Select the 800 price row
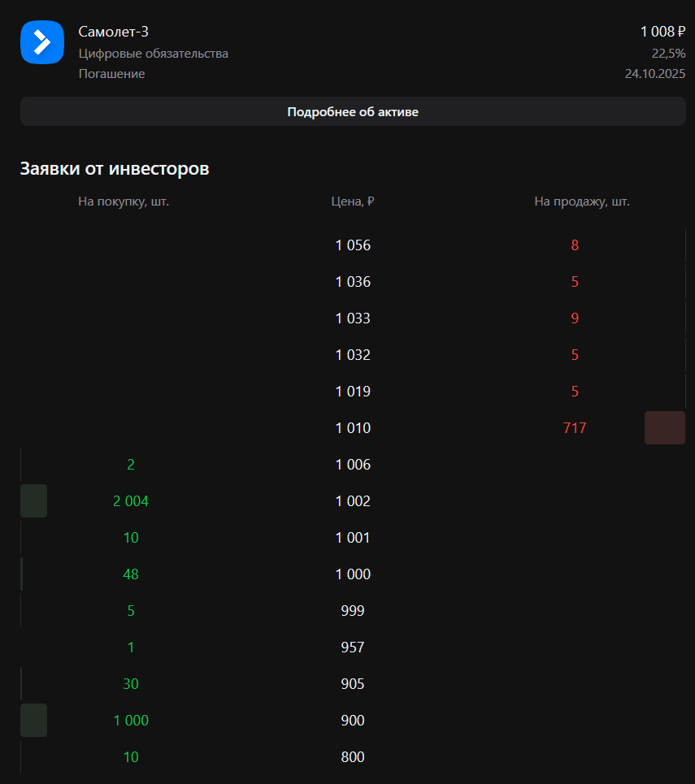 [353, 757]
